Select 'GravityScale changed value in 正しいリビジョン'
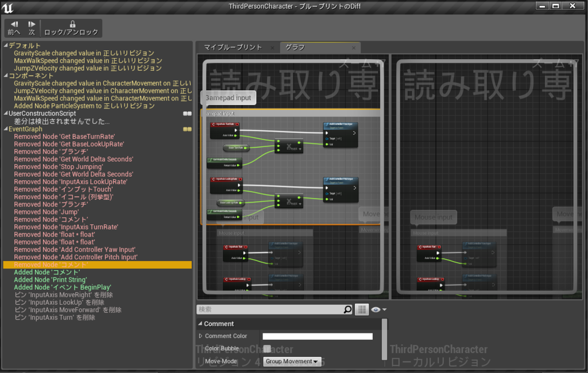588x373 pixels. tap(84, 53)
